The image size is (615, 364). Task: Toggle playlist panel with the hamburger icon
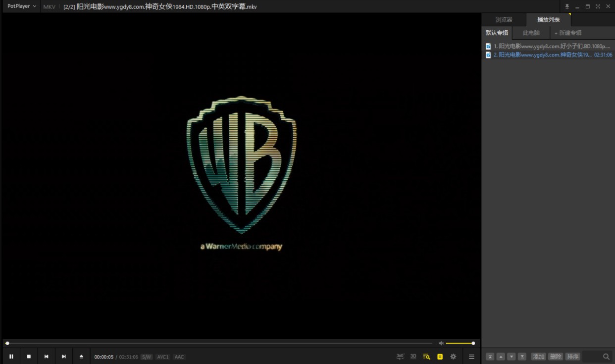point(471,357)
